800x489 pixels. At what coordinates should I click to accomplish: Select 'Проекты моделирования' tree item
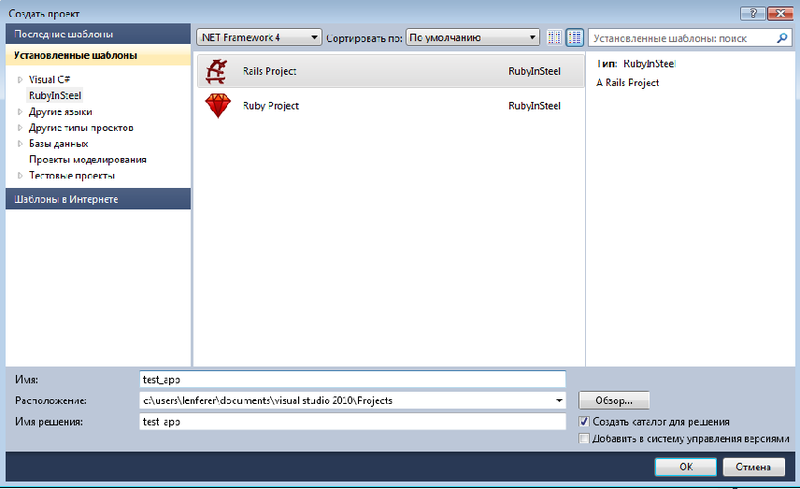point(88,160)
